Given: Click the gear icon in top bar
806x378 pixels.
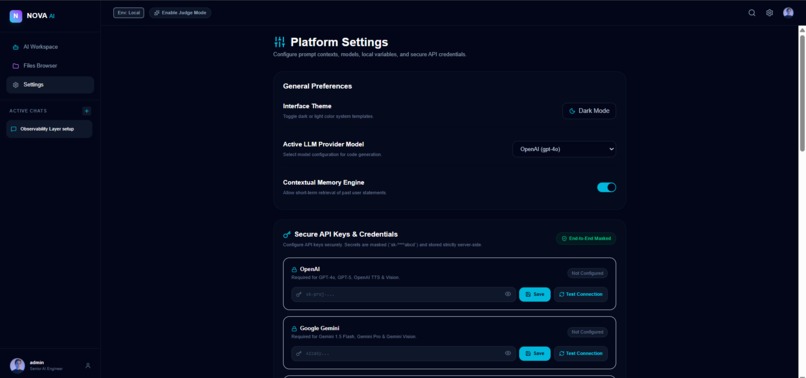Looking at the screenshot, I should [770, 13].
